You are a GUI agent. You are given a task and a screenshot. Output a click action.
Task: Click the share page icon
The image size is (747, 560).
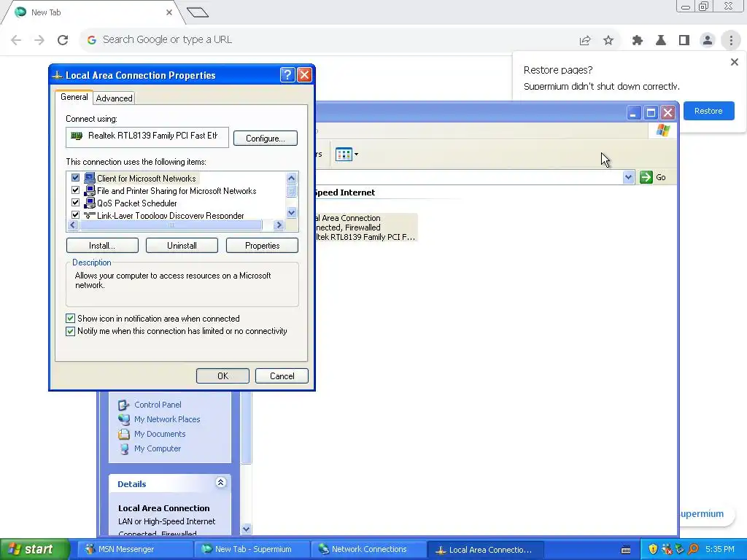point(585,41)
